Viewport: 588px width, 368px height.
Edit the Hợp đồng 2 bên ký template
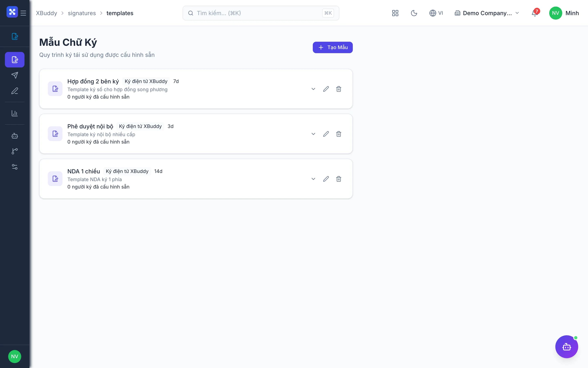[326, 89]
